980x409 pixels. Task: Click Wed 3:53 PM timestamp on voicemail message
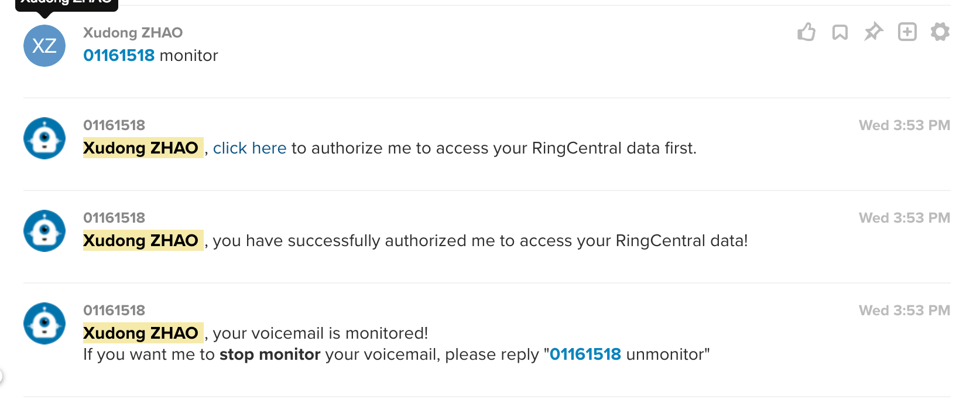(904, 311)
